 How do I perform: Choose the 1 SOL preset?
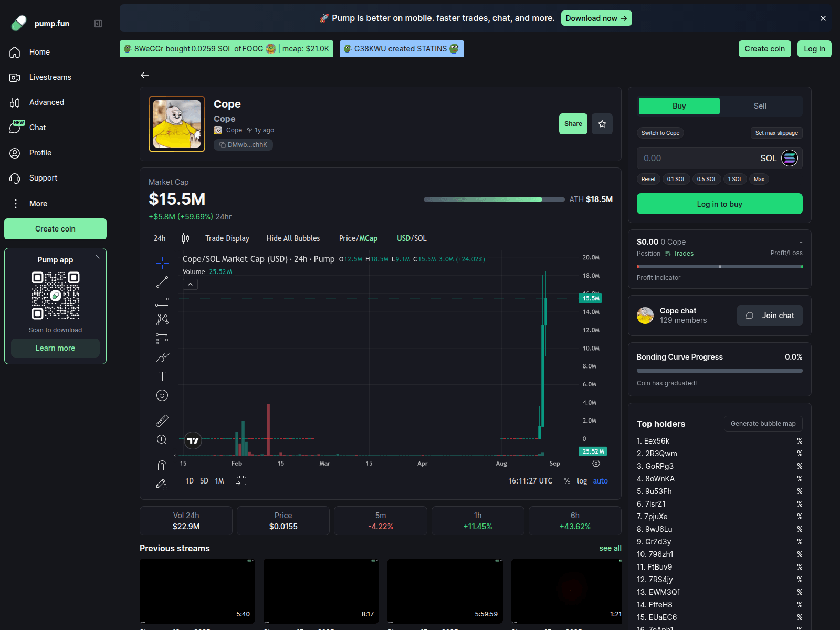(735, 179)
